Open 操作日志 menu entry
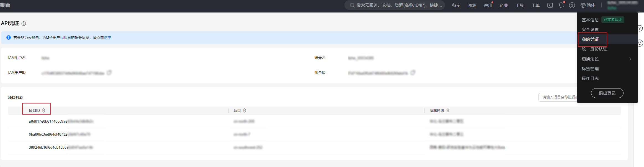644x167 pixels. coord(590,78)
